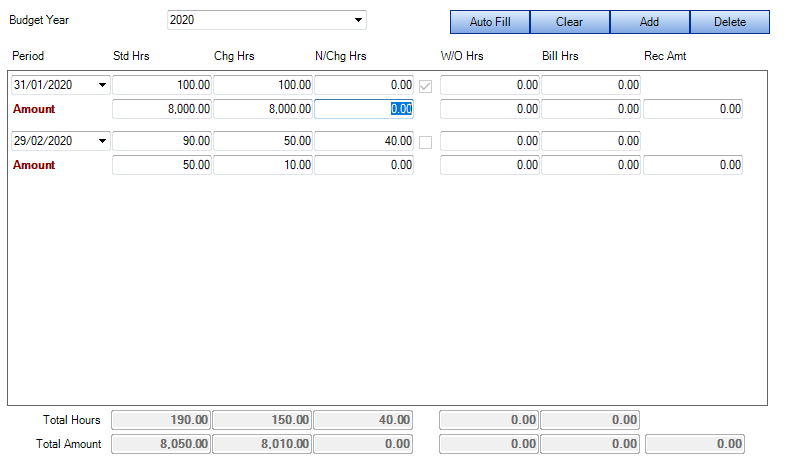Click the Rec Amt column header

pyautogui.click(x=665, y=56)
